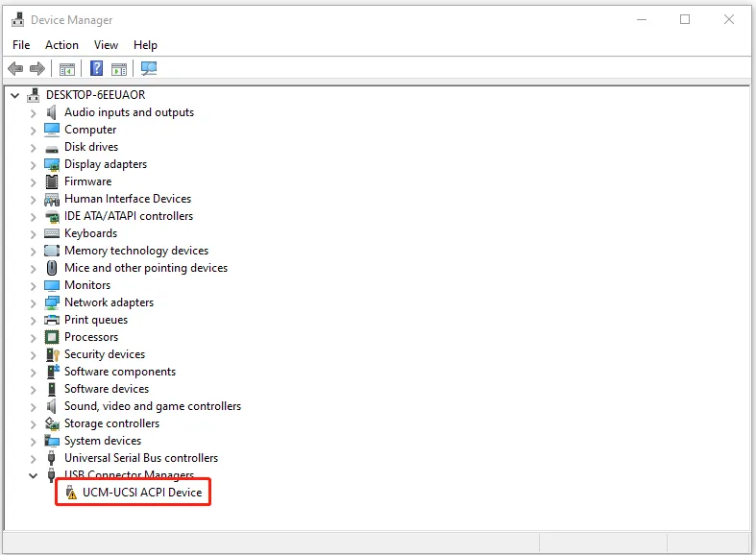Click the Keyboards category icon

(52, 233)
